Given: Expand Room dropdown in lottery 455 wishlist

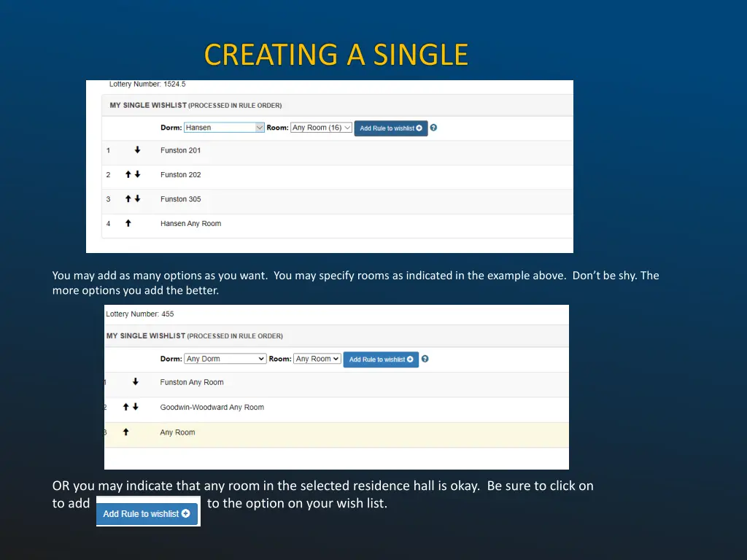Looking at the screenshot, I should coord(317,359).
